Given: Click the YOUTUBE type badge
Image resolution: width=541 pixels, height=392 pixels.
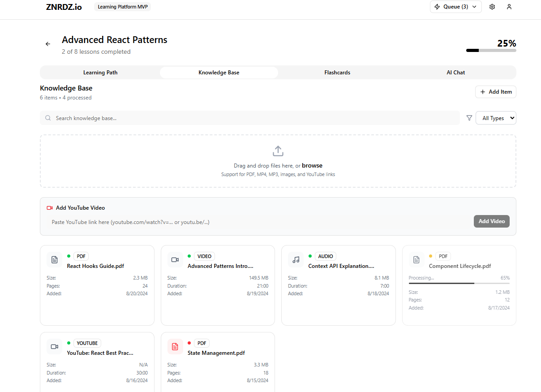Looking at the screenshot, I should pyautogui.click(x=87, y=343).
